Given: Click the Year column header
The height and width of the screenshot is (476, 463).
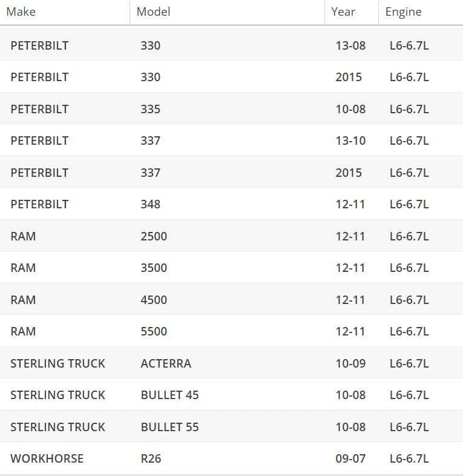Looking at the screenshot, I should pyautogui.click(x=343, y=12).
